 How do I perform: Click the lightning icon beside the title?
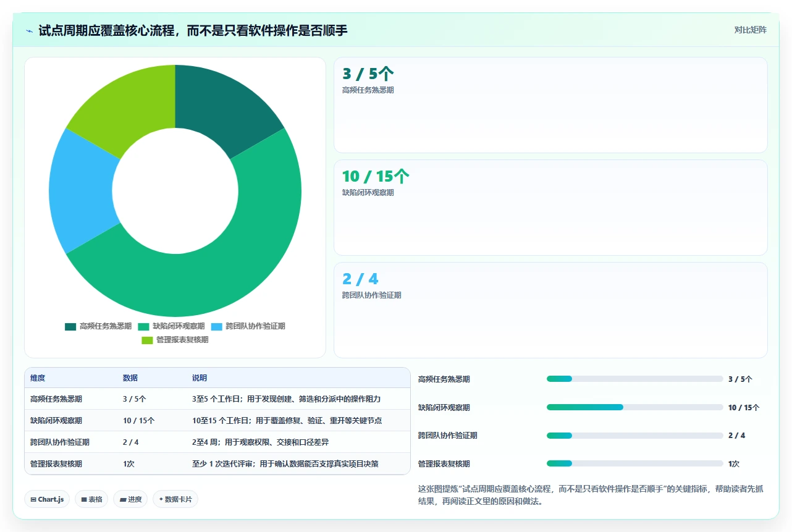[30, 30]
